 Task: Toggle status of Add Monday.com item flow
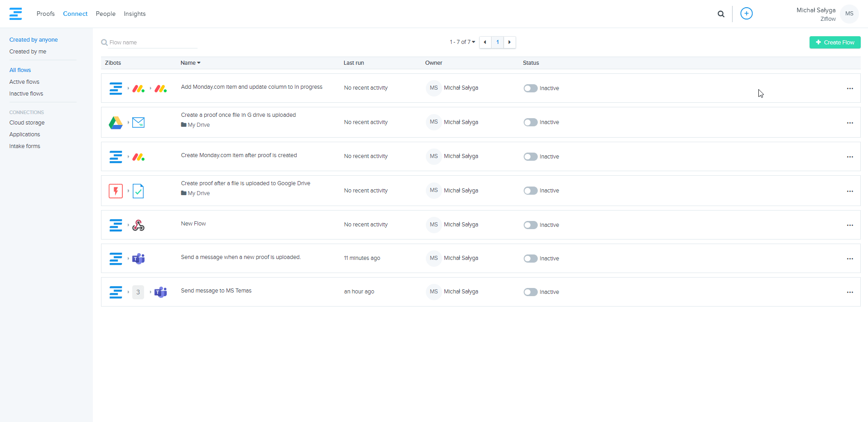tap(530, 88)
